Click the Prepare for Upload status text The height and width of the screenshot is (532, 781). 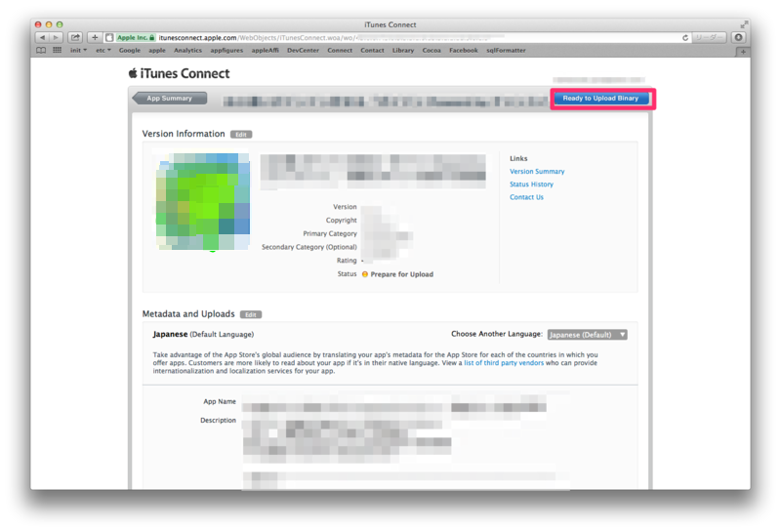pyautogui.click(x=402, y=274)
